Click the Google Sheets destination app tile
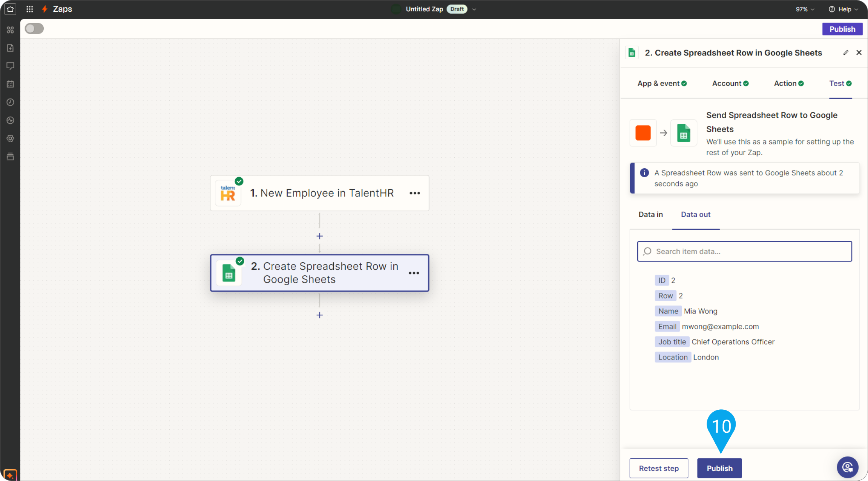The image size is (868, 481). tap(684, 133)
